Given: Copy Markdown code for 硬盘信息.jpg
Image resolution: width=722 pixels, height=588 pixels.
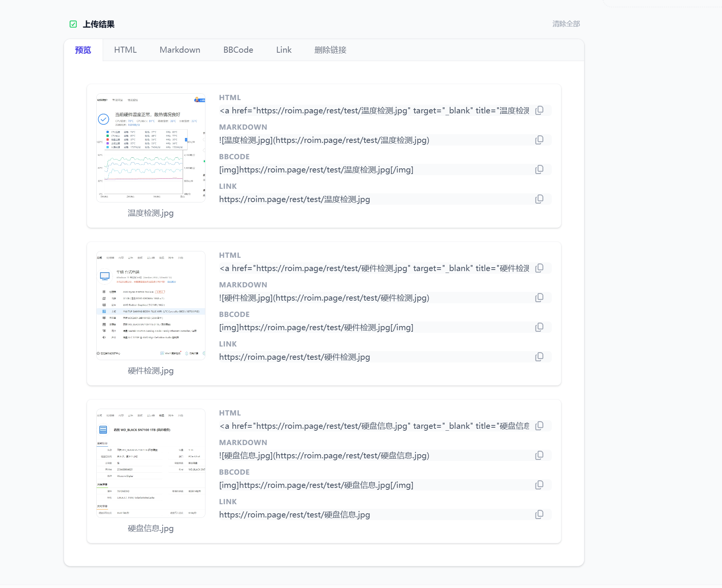Looking at the screenshot, I should (539, 455).
